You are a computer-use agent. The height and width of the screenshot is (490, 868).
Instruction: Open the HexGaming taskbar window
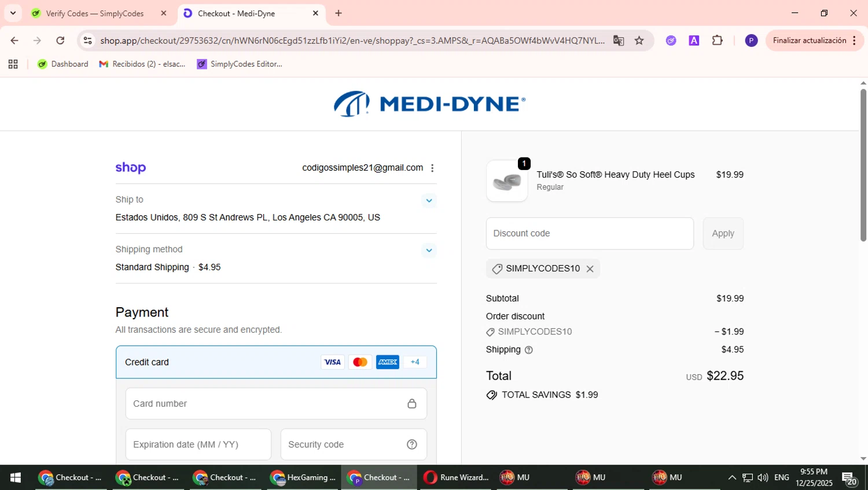(303, 478)
